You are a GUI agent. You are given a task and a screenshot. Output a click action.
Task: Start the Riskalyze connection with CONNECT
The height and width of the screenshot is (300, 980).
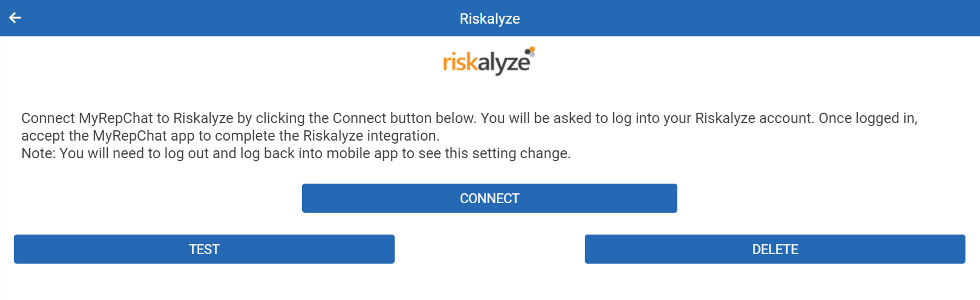tap(489, 198)
